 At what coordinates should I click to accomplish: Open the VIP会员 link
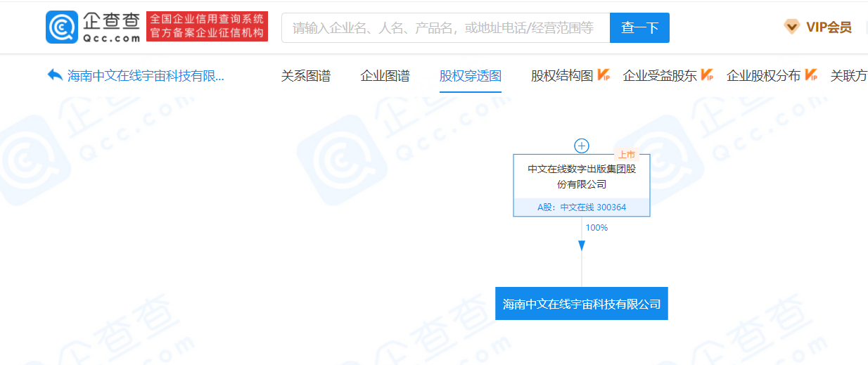click(828, 27)
